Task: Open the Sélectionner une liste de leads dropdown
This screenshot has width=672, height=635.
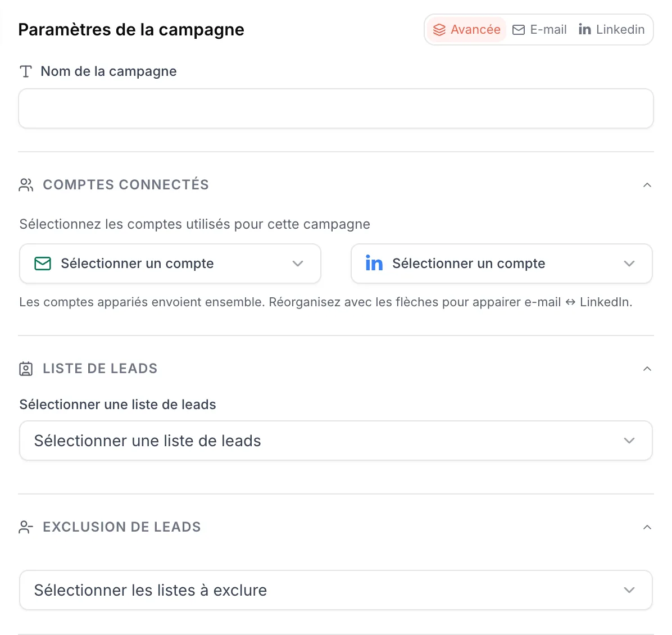Action: click(x=336, y=441)
